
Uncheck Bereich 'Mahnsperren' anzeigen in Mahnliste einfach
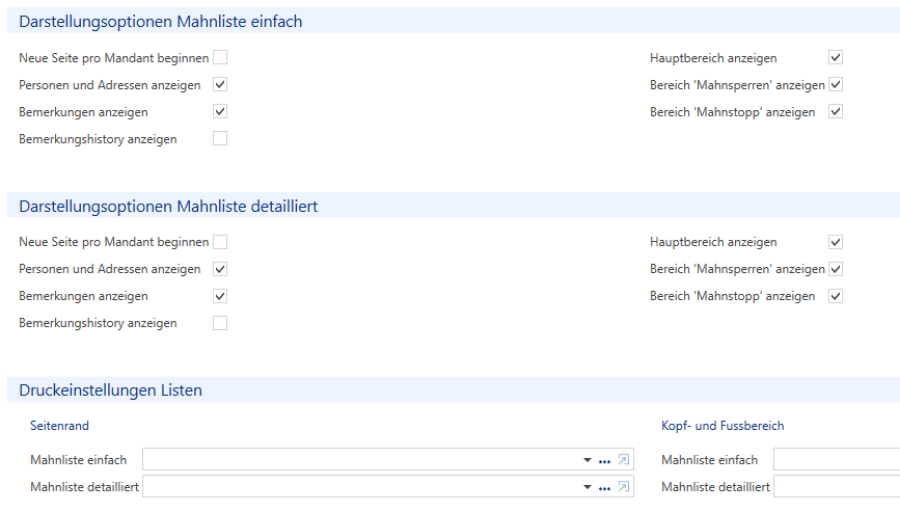point(836,84)
